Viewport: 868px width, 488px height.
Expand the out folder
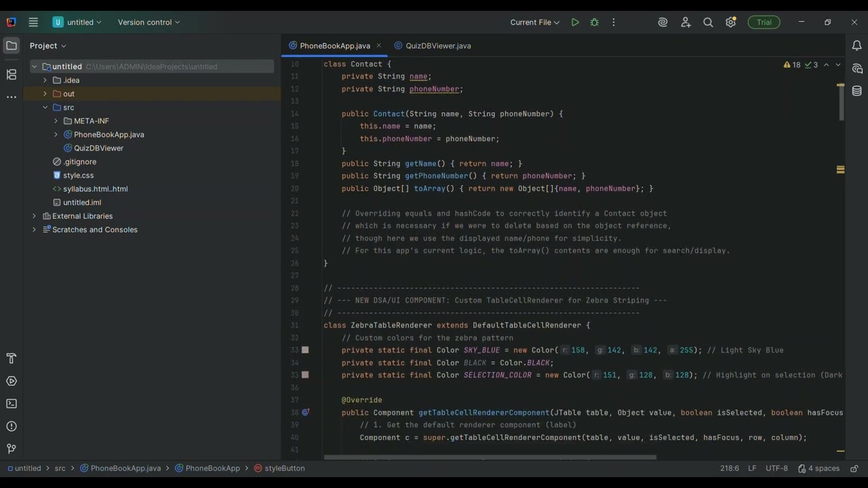click(45, 94)
